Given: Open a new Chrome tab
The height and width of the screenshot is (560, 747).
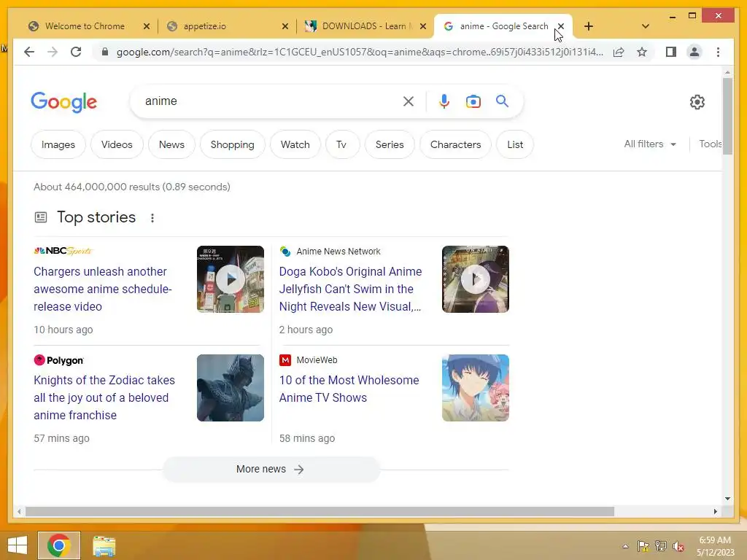Looking at the screenshot, I should coord(589,26).
